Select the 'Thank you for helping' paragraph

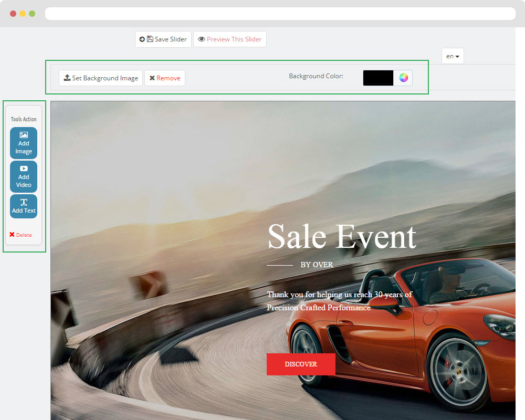click(340, 301)
